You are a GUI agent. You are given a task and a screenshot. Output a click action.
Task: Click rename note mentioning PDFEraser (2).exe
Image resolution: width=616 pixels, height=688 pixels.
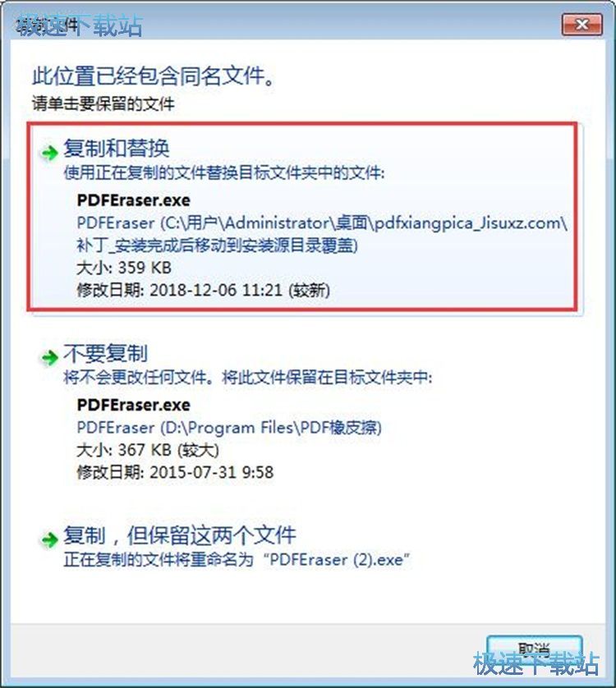237,559
